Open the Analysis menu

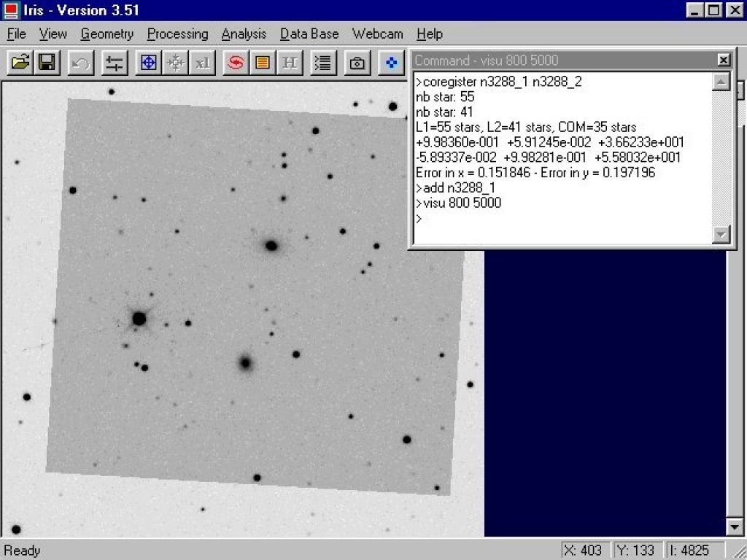pyautogui.click(x=244, y=34)
